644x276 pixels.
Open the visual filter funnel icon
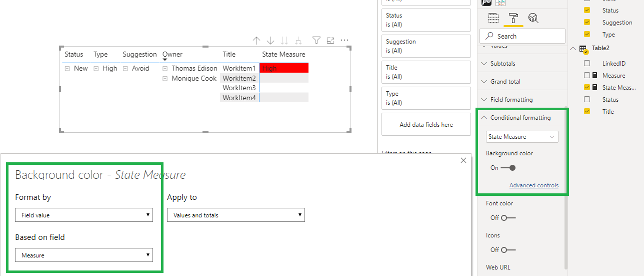coord(316,40)
